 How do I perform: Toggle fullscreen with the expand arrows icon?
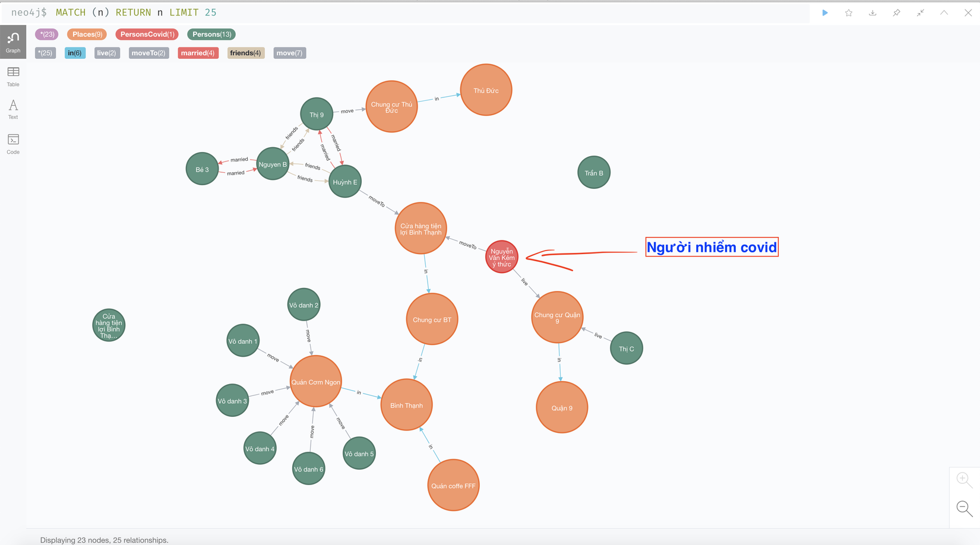click(x=920, y=12)
